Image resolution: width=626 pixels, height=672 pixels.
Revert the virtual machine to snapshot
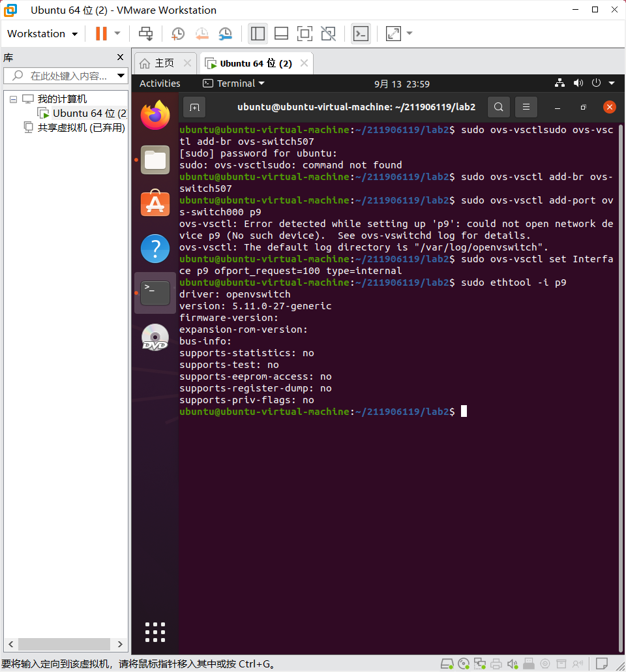(x=201, y=33)
